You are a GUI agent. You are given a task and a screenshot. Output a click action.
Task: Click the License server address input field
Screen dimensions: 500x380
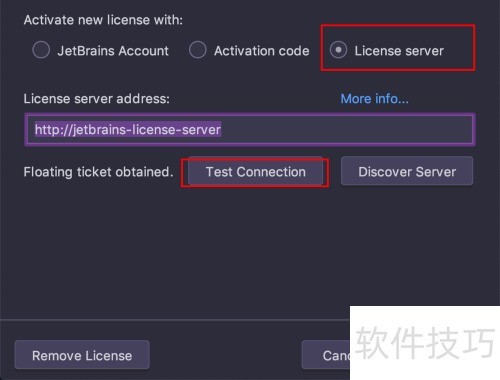coord(250,130)
